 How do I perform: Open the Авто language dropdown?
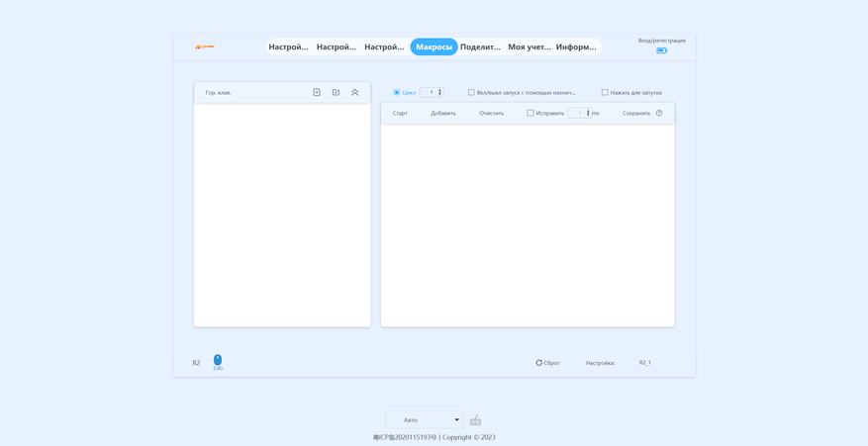point(426,420)
